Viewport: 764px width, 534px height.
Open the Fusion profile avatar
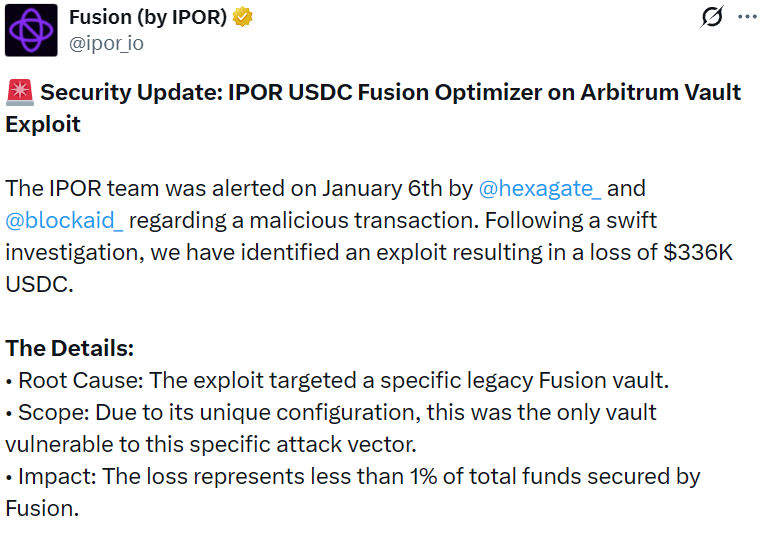pos(31,30)
